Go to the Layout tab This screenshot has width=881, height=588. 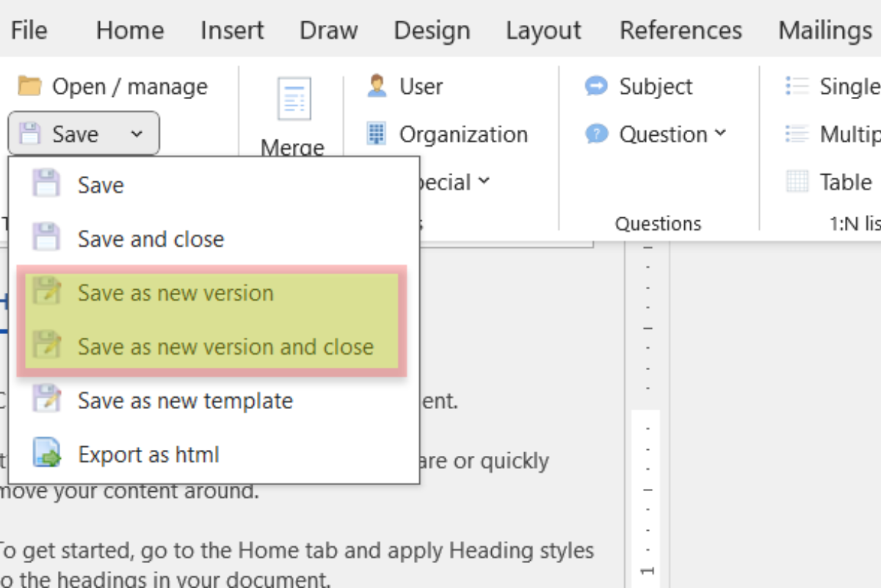point(543,30)
